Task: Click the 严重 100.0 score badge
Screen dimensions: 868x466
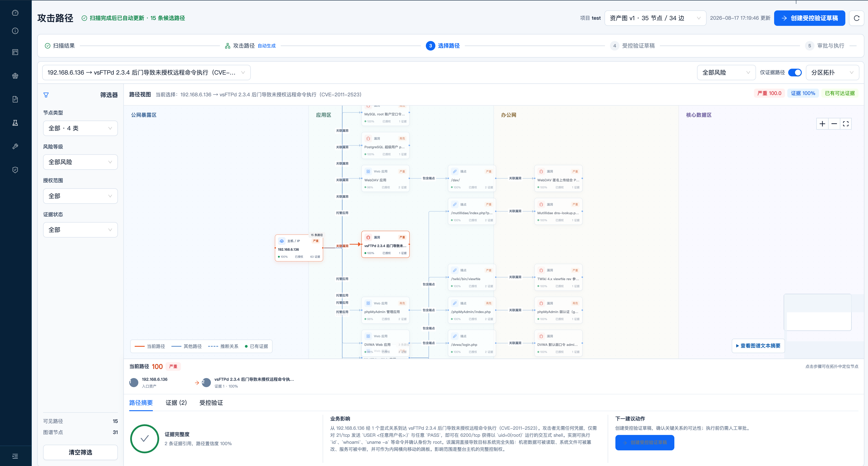Action: (x=769, y=93)
